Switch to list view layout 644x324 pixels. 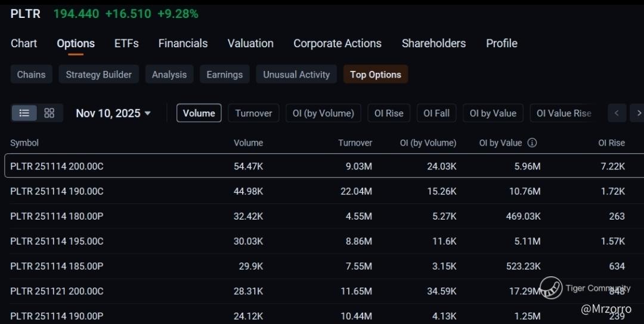(24, 113)
